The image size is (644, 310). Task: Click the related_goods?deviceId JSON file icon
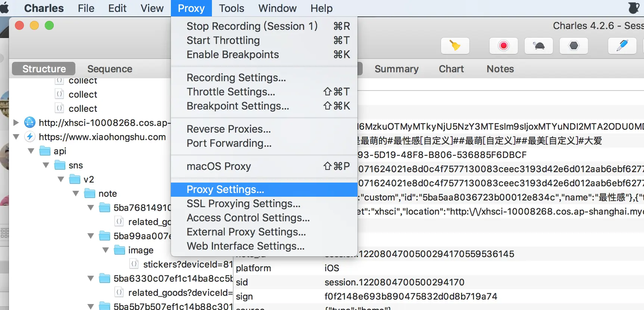(119, 292)
